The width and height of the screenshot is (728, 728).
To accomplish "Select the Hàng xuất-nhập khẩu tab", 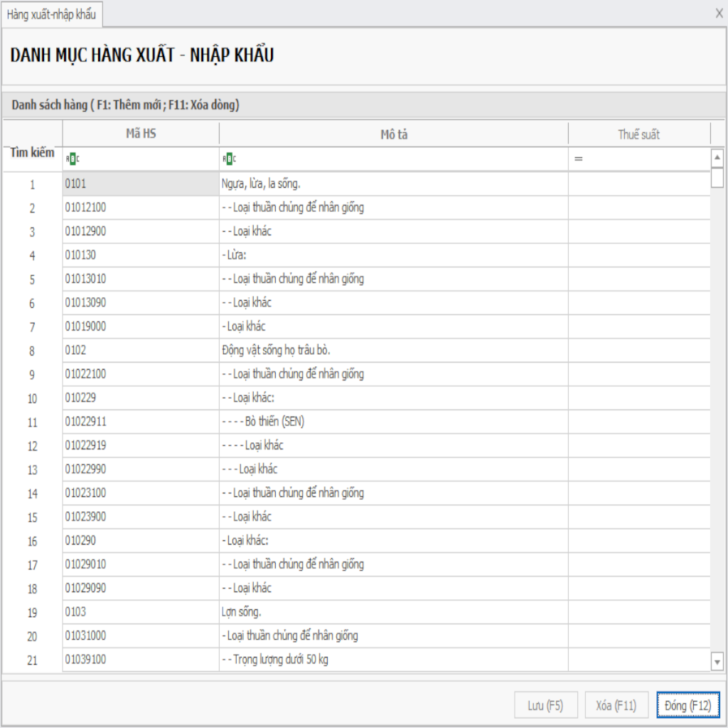I will pos(50,14).
